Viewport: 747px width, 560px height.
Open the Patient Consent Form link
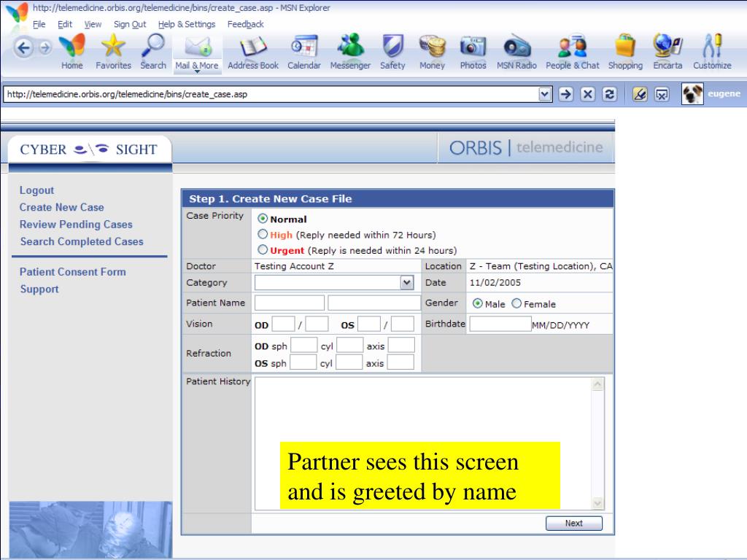click(x=72, y=272)
